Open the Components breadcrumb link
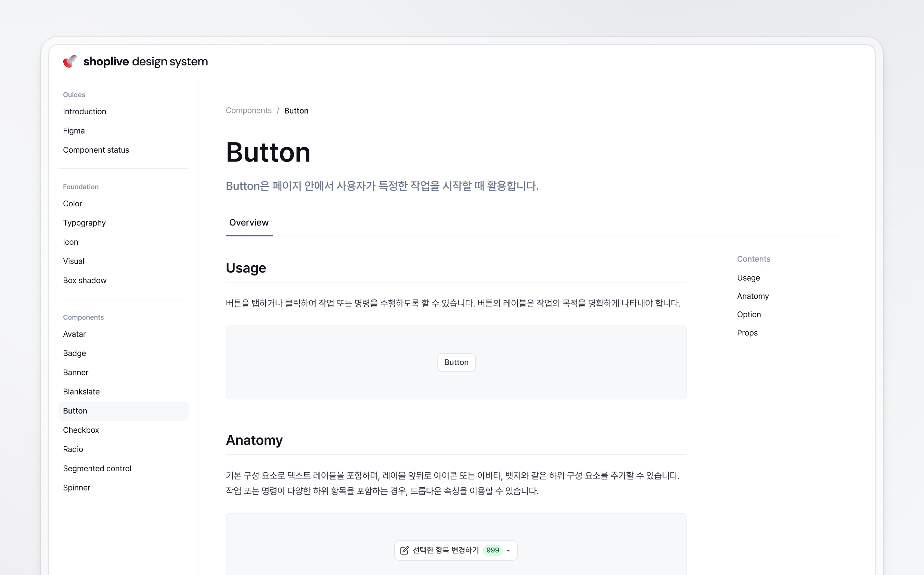 (x=249, y=111)
